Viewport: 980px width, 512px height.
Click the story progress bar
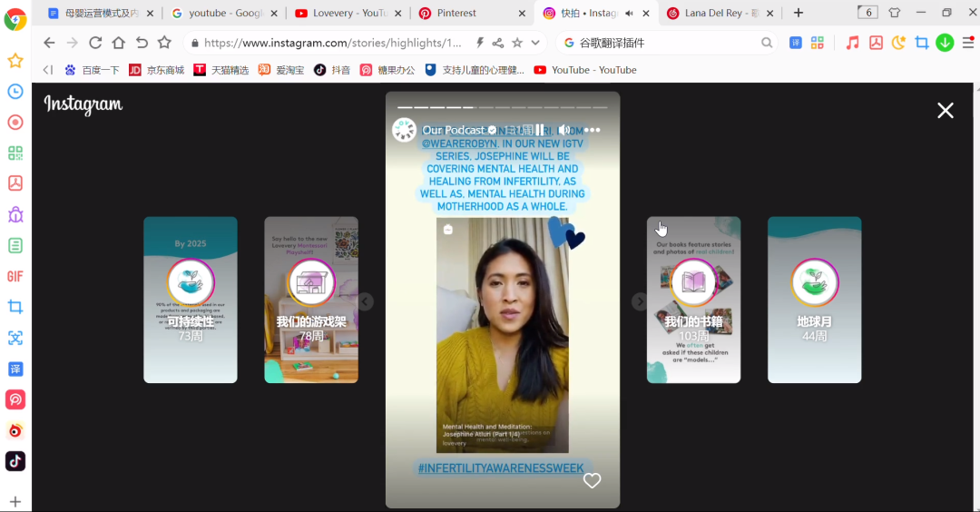pos(503,107)
